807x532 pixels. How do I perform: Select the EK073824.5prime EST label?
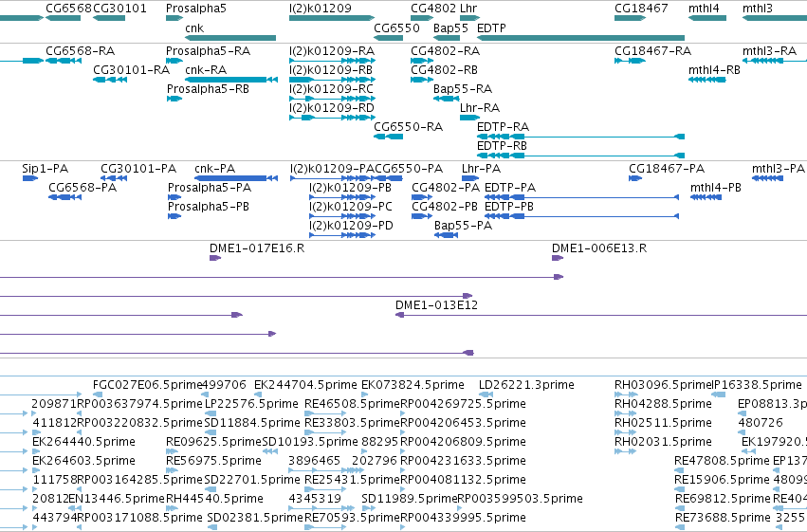[413, 385]
